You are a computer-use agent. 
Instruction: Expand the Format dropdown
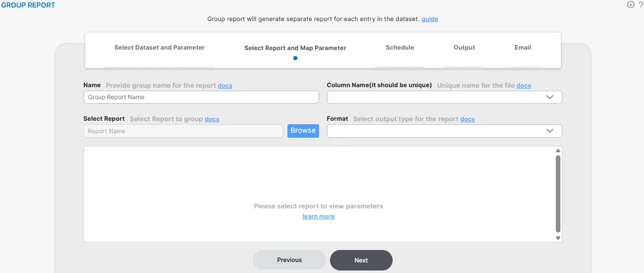(x=444, y=131)
